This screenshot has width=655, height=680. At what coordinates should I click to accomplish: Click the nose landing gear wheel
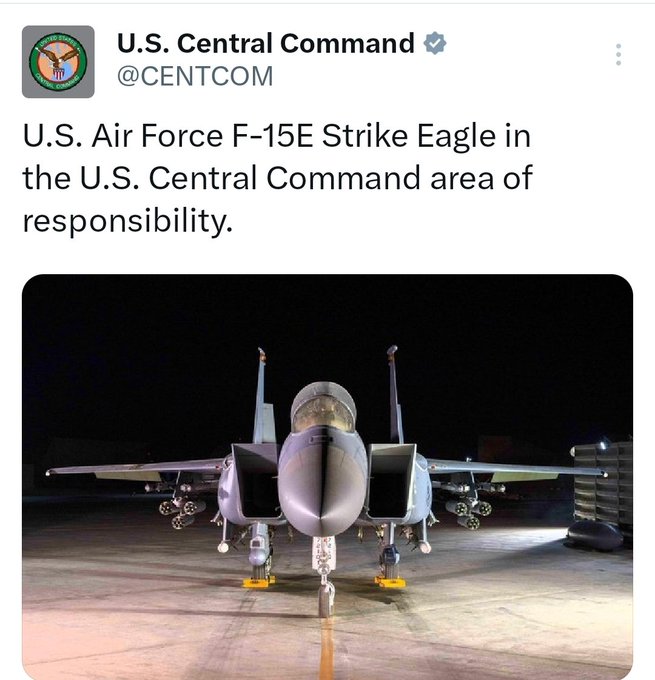click(x=326, y=598)
